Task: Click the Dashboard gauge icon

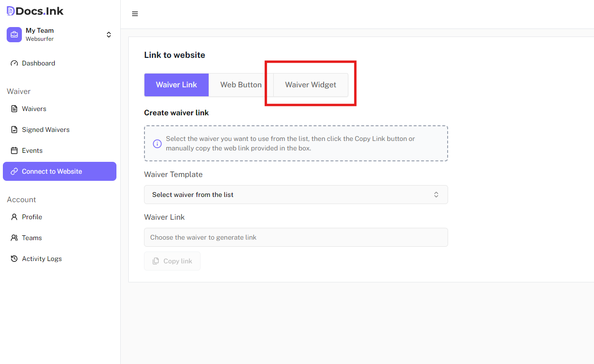Action: [x=14, y=63]
